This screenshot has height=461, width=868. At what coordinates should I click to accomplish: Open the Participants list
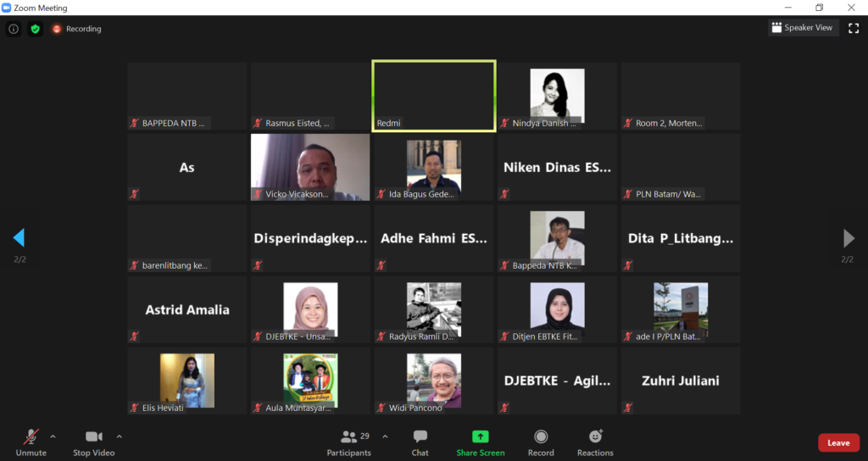click(348, 442)
